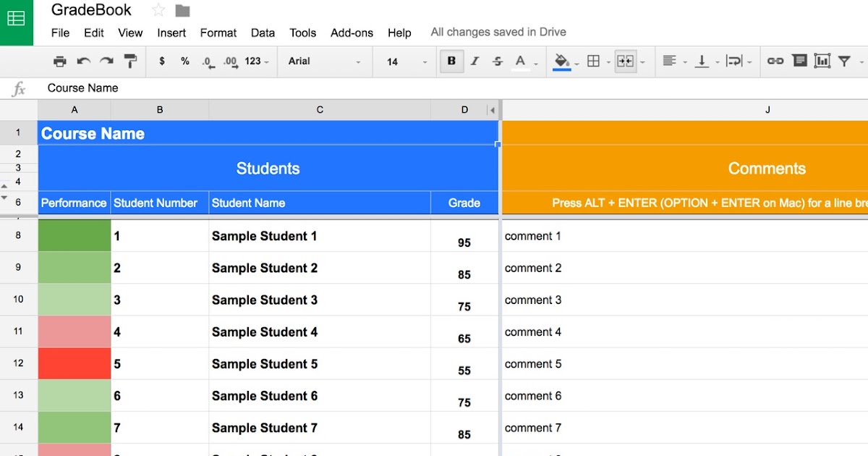
Task: Open the fill color paint bucket
Action: pyautogui.click(x=561, y=62)
